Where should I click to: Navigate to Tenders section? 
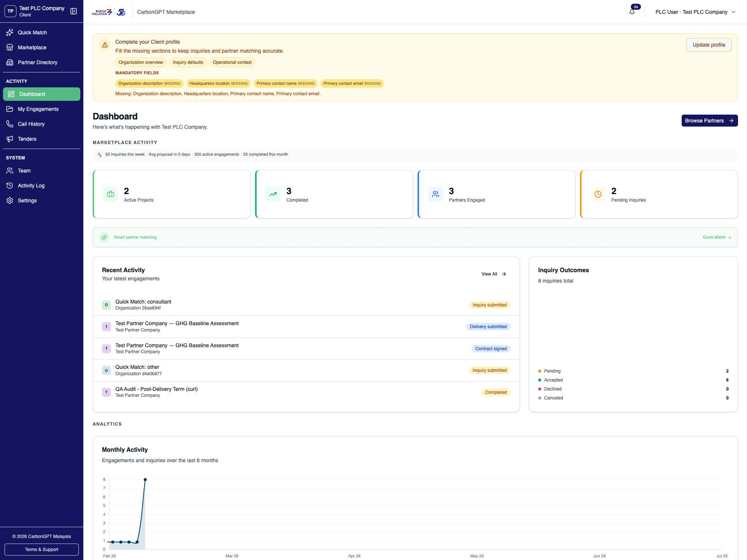coord(41,139)
